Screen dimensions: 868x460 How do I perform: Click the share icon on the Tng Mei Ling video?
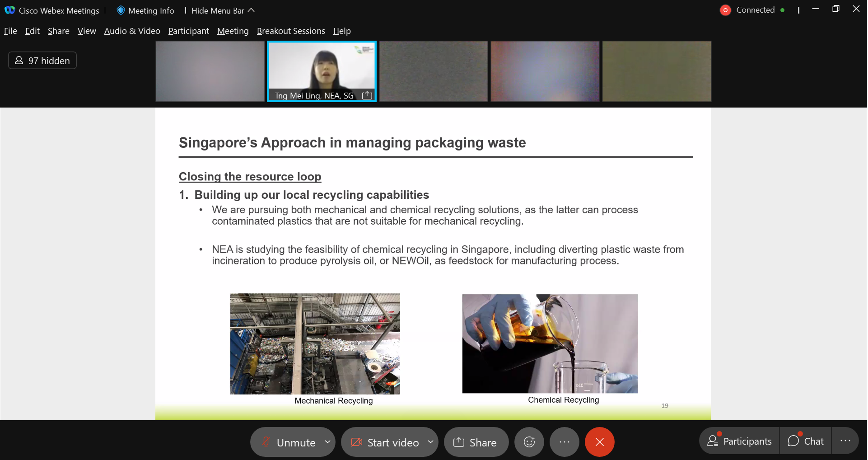point(367,95)
